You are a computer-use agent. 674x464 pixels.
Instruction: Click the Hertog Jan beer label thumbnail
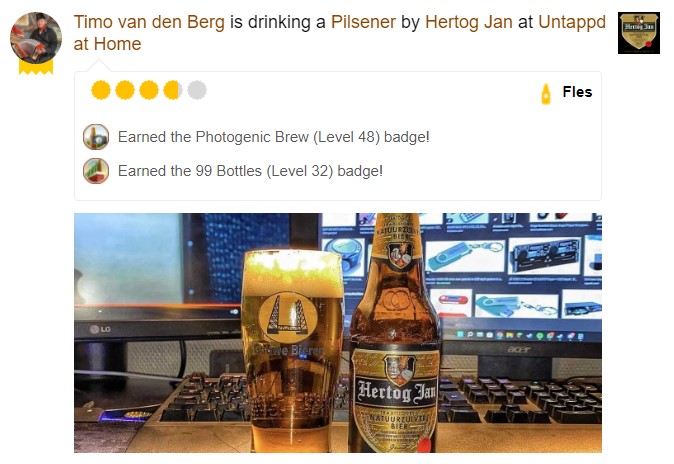[639, 33]
